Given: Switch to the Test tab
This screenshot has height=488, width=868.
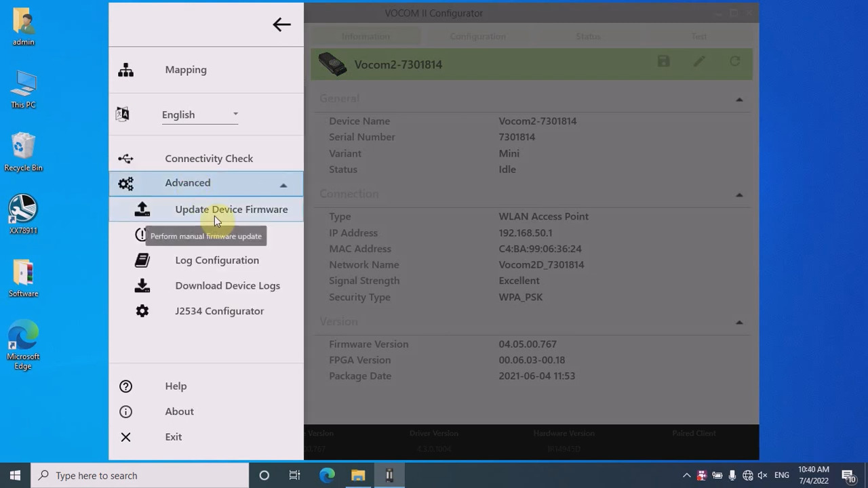Looking at the screenshot, I should coord(698,36).
